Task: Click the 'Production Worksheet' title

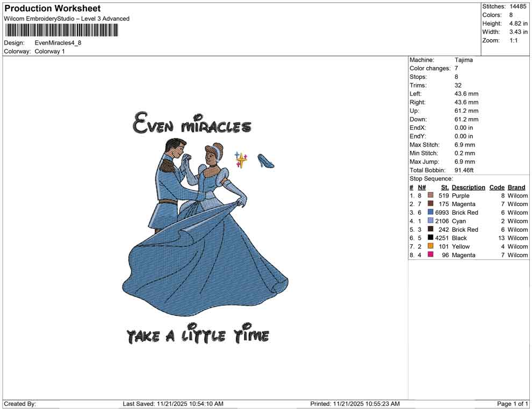Action: [53, 9]
